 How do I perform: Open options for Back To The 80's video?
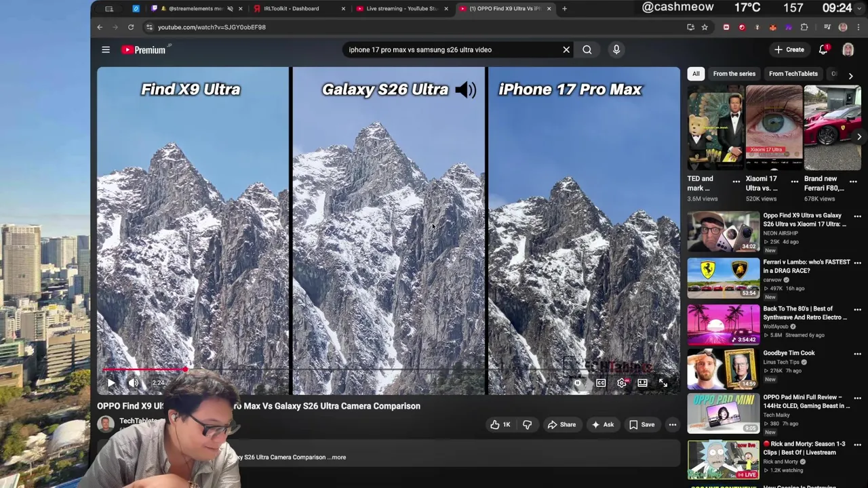coord(857,310)
